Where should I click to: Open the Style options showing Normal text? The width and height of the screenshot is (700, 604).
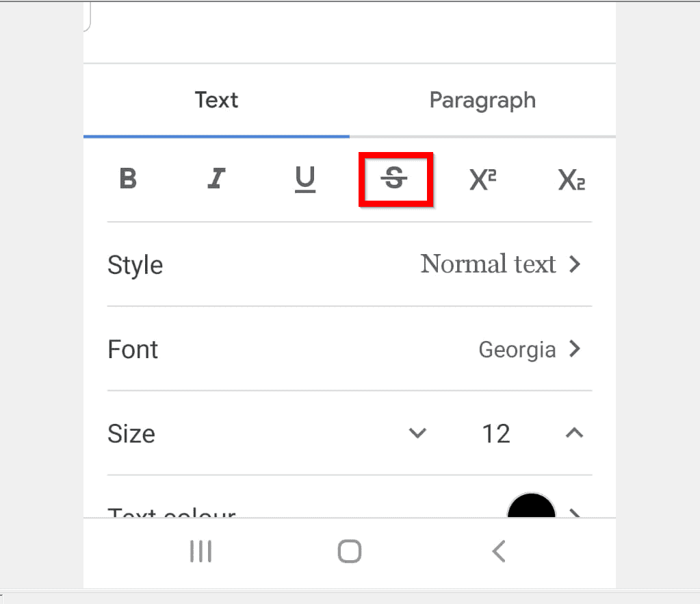(349, 265)
